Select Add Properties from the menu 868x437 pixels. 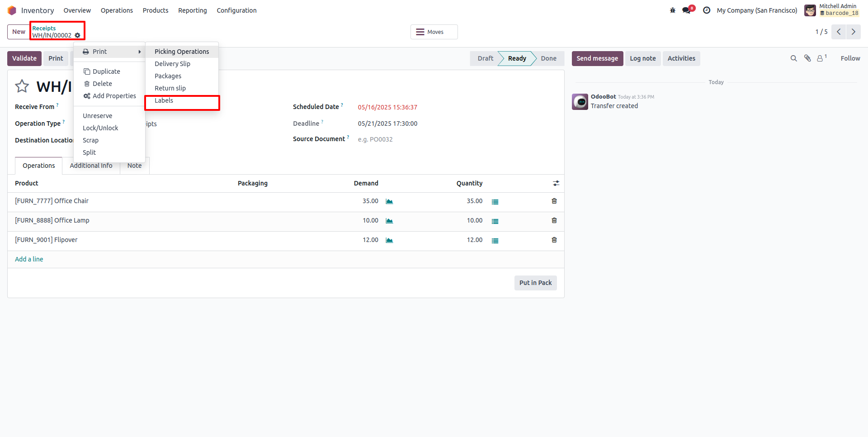click(109, 96)
